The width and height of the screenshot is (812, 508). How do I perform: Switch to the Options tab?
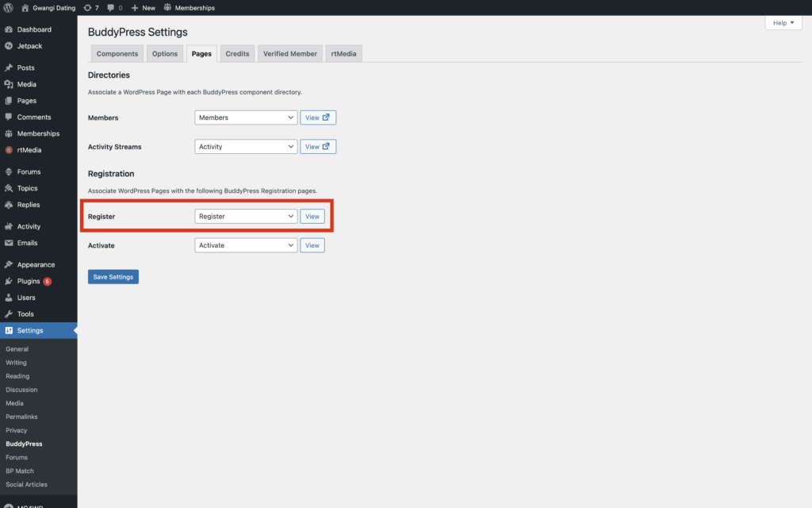point(165,53)
